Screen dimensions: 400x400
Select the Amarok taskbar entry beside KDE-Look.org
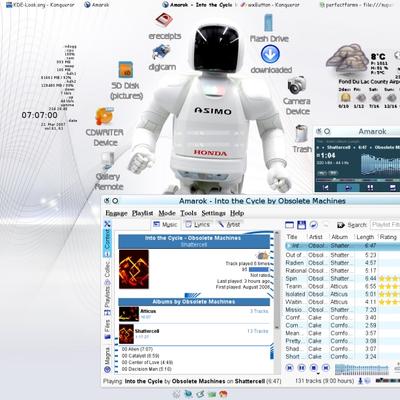pyautogui.click(x=97, y=5)
